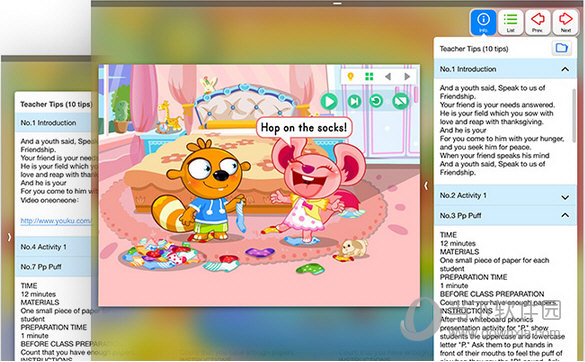Open the green grid thumbnails icon
The height and width of the screenshot is (362, 585).
tap(369, 77)
